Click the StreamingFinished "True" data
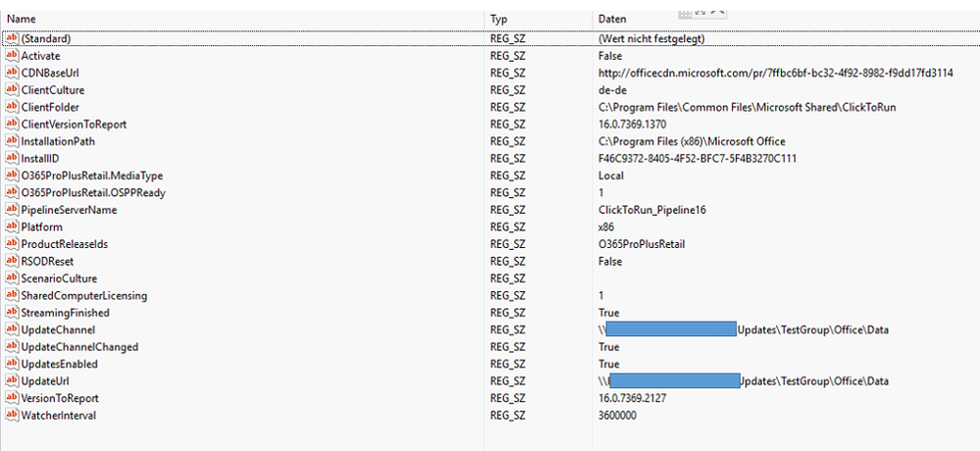The image size is (980, 451). 609,313
